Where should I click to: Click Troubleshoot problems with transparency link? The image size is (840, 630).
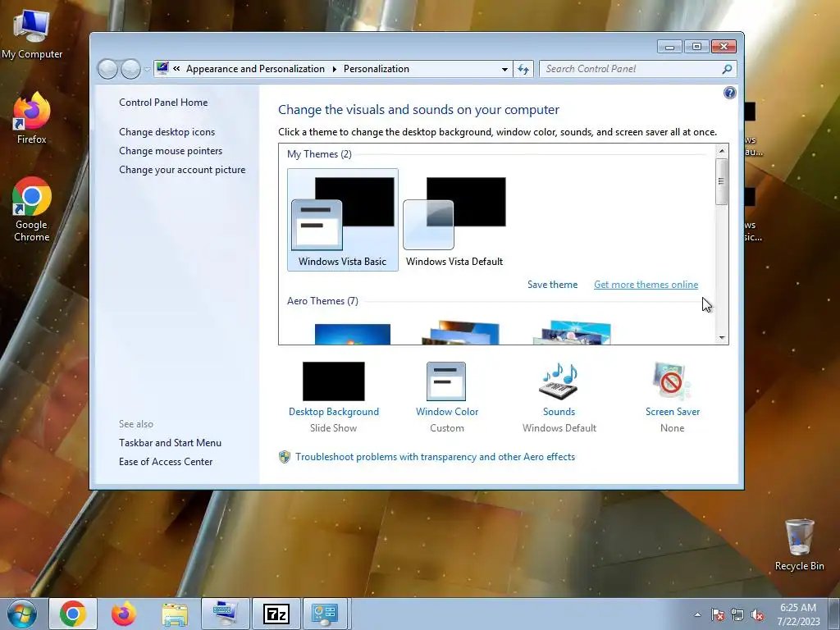point(435,457)
